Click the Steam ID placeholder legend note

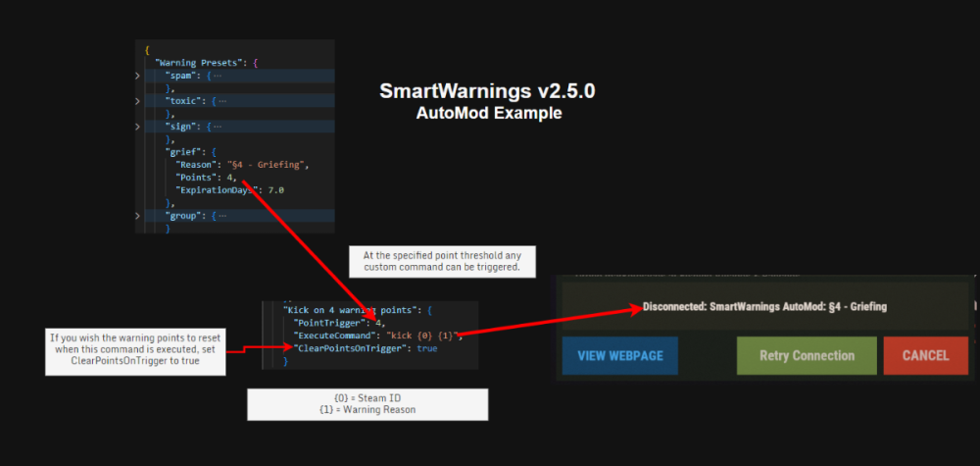(x=367, y=404)
